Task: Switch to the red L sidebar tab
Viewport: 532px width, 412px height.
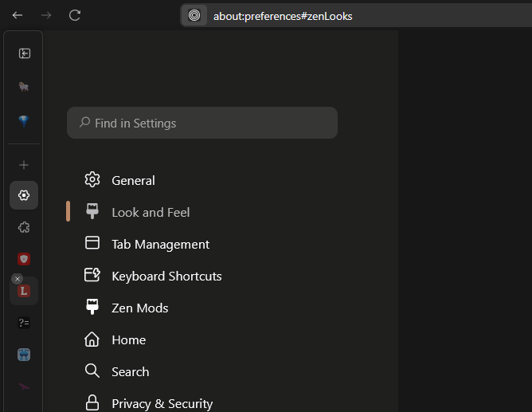Action: pos(24,291)
